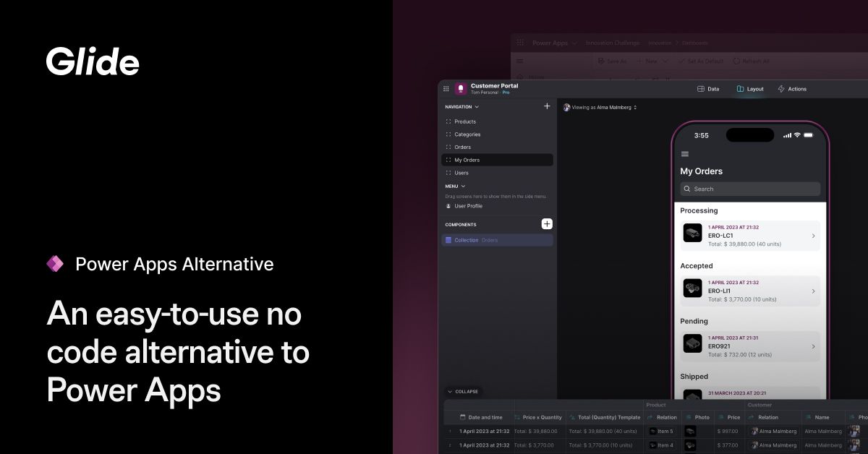
Task: Open the ERO-LI1 order chevron
Action: point(813,291)
